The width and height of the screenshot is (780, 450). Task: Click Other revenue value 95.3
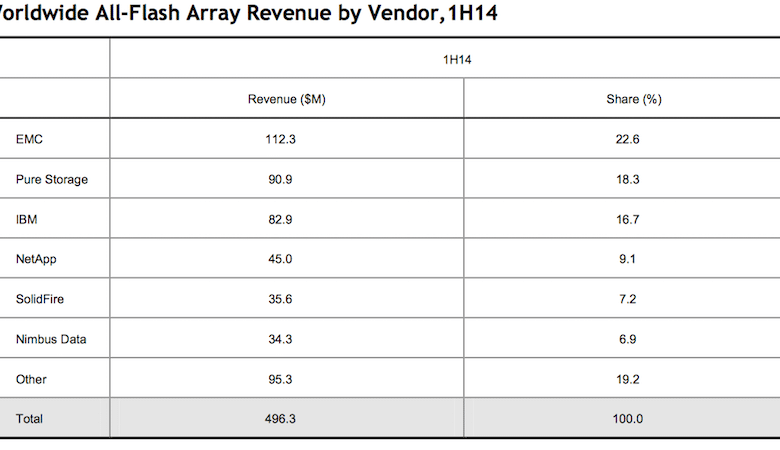[280, 379]
